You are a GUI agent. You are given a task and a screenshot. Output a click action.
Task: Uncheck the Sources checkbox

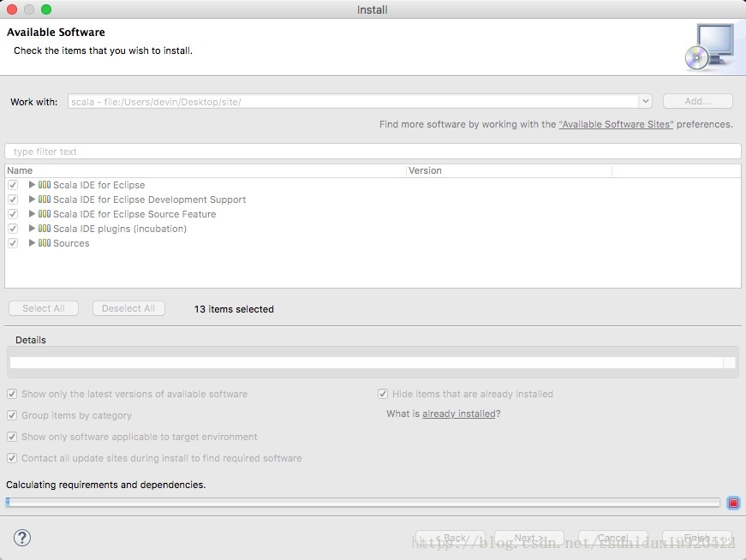[x=13, y=242]
